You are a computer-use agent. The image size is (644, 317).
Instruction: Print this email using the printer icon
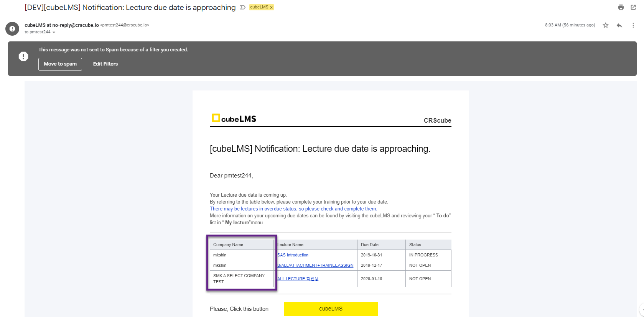tap(621, 7)
